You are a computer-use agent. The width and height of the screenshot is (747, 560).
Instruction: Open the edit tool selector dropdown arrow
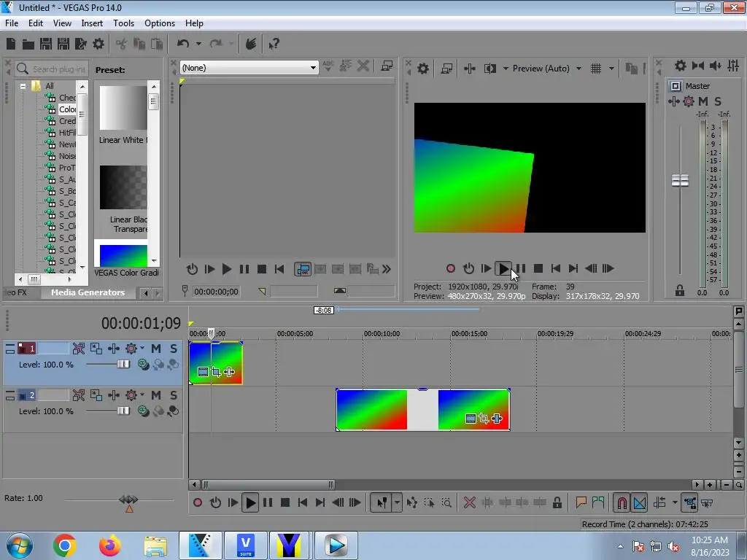click(397, 502)
